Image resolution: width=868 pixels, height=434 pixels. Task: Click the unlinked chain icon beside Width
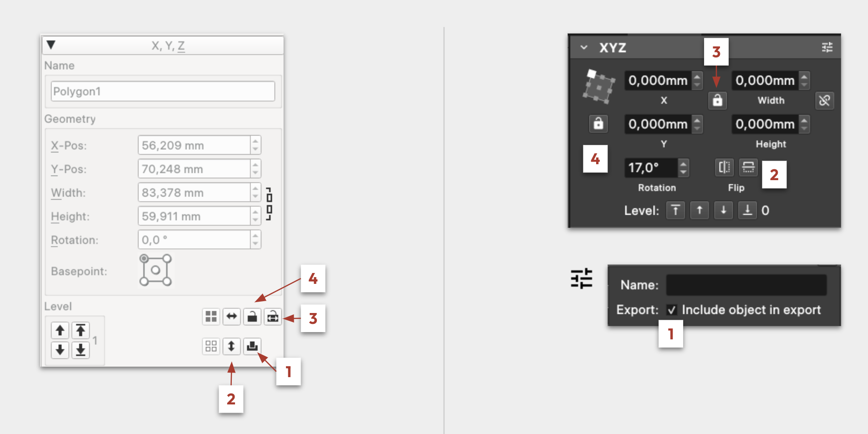(824, 100)
